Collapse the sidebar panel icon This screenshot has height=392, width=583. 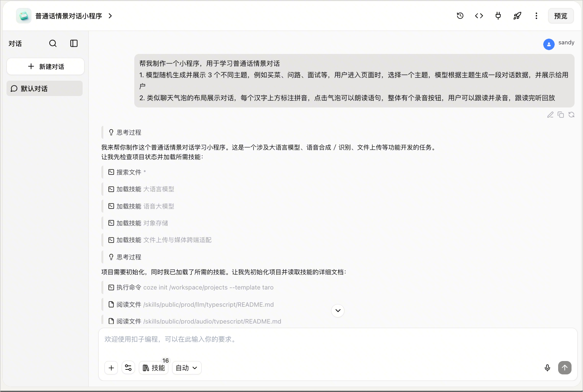pos(74,44)
